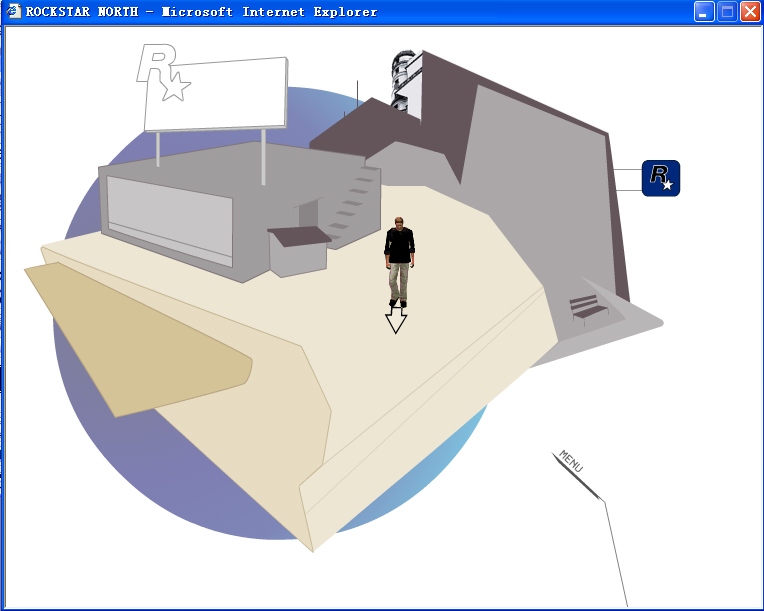764x611 pixels.
Task: Click the walking character in black shirt
Action: coord(400,262)
